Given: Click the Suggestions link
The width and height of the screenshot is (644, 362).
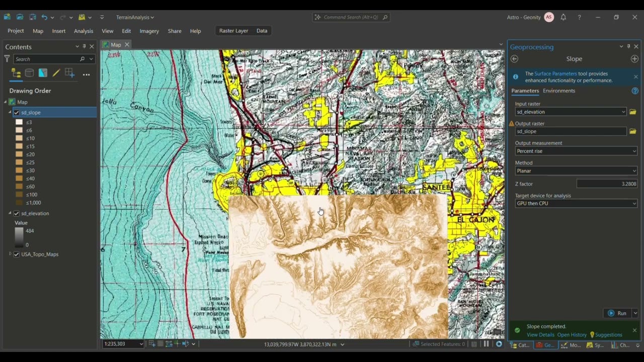Looking at the screenshot, I should [606, 335].
